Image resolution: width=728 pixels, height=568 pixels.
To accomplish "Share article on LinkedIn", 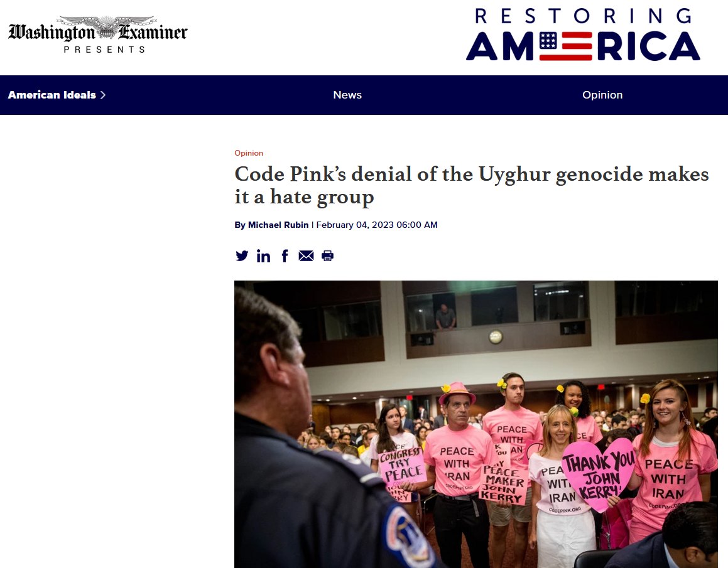I will (263, 256).
